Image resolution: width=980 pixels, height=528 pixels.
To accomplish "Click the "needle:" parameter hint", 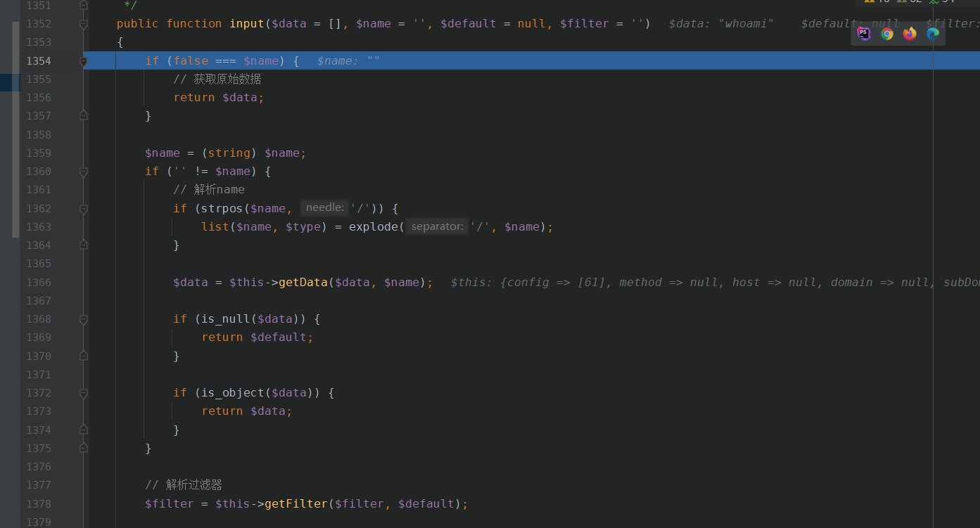I will [x=324, y=207].
